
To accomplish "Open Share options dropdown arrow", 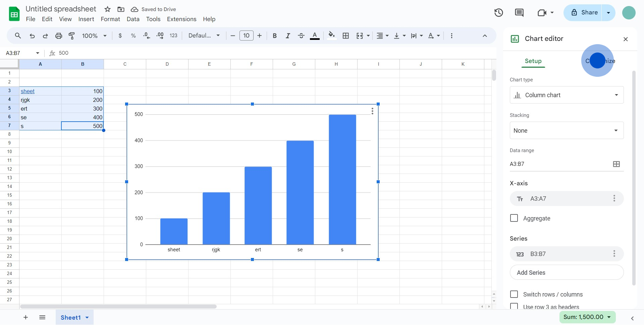I will pos(608,13).
